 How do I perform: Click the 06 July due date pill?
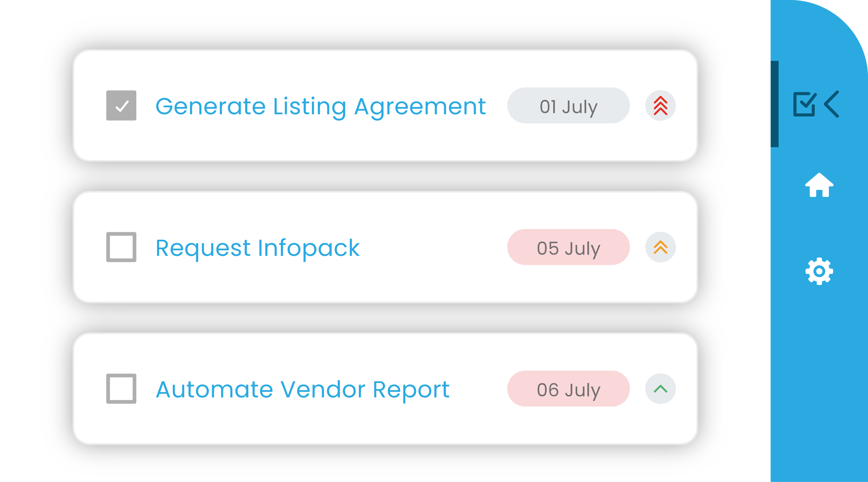[x=569, y=389]
